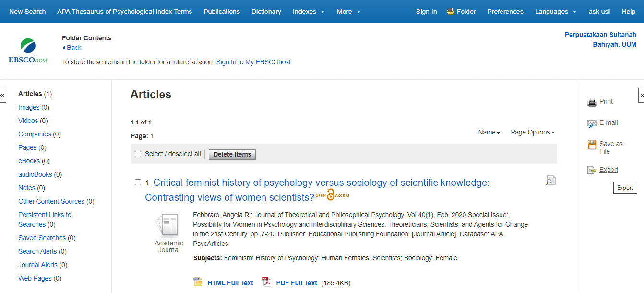The width and height of the screenshot is (644, 293).
Task: Click the EBSCOhost logo
Action: pyautogui.click(x=28, y=51)
